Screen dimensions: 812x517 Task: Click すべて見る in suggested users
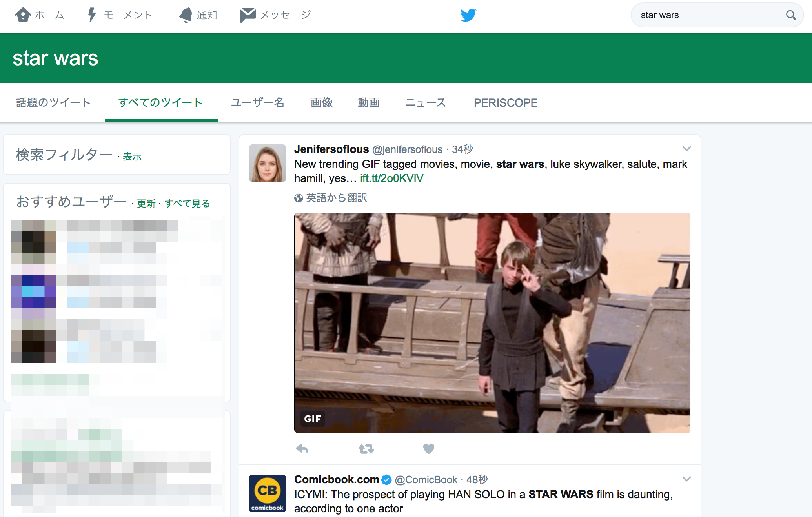click(x=187, y=204)
